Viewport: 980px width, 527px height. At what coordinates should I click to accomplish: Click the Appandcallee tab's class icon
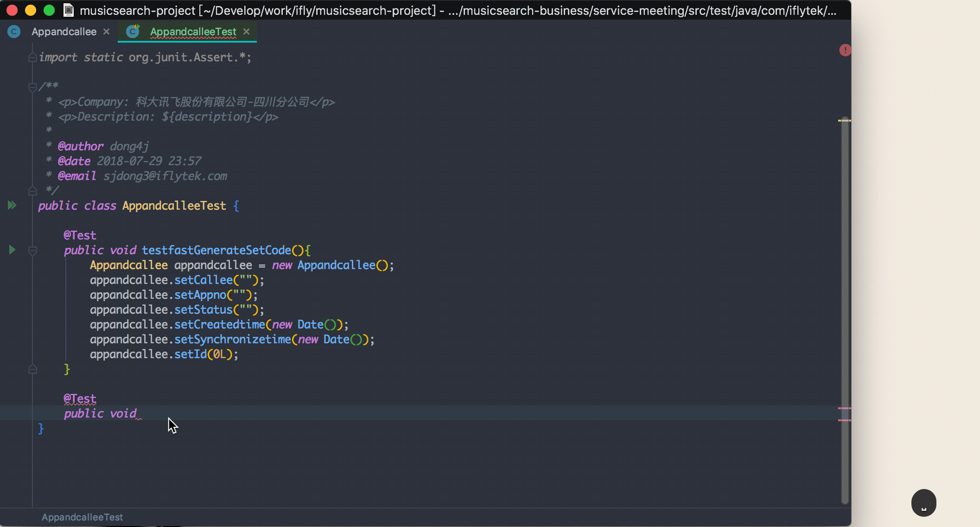click(14, 32)
